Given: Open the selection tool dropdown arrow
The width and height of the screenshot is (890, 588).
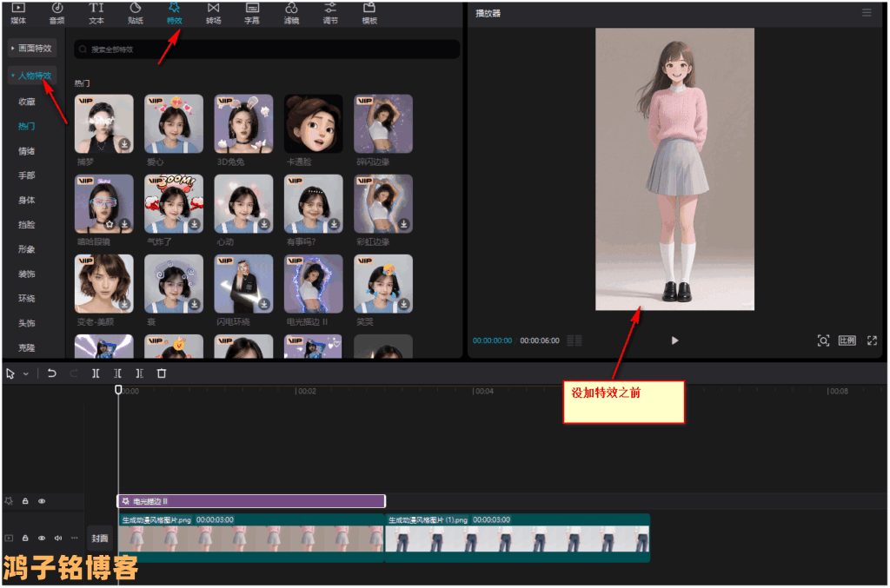Looking at the screenshot, I should pyautogui.click(x=26, y=373).
